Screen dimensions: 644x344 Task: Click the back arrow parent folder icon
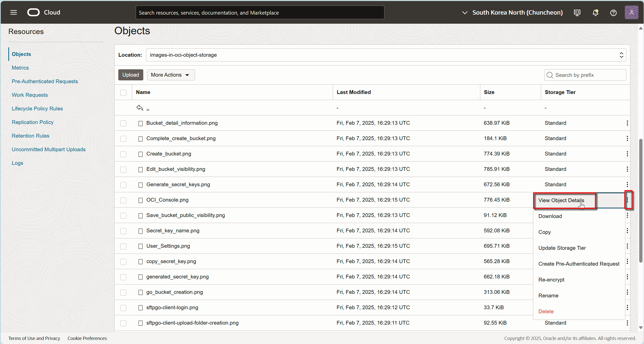(x=140, y=108)
